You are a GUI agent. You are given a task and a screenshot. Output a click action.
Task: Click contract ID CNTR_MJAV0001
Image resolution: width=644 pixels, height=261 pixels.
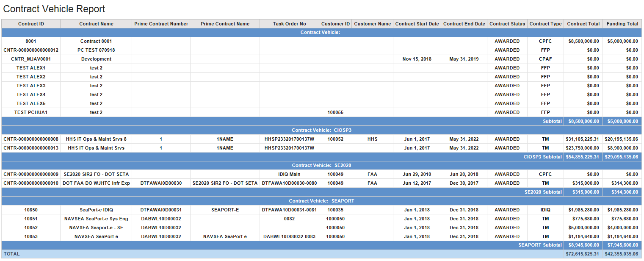click(x=31, y=59)
